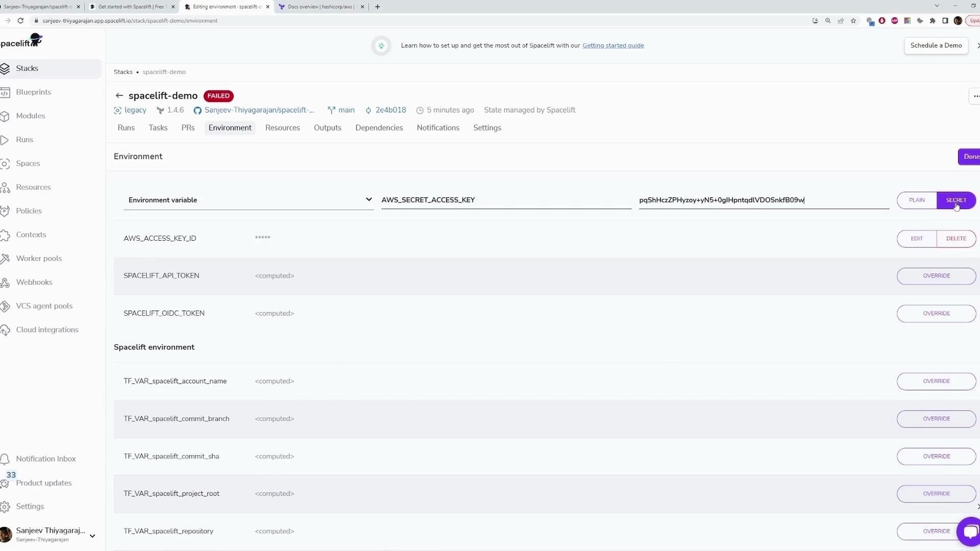The height and width of the screenshot is (551, 980).
Task: Set variable type to PLAIN
Action: tap(917, 201)
